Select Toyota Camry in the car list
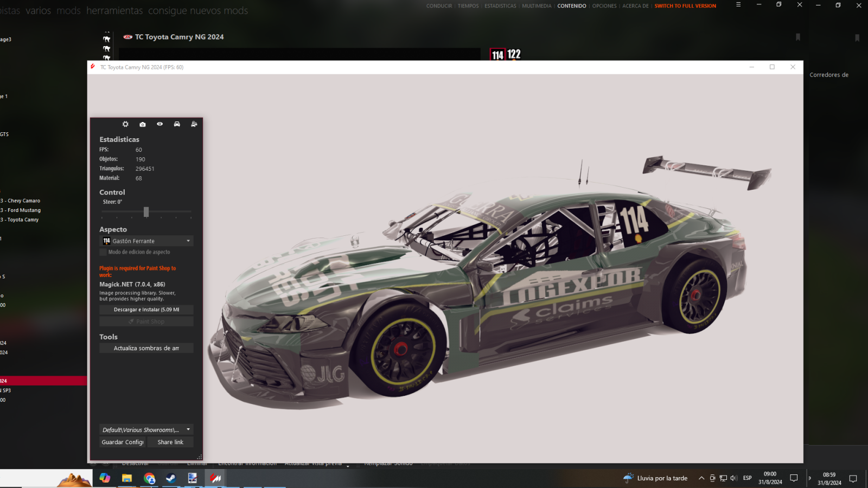 click(x=21, y=220)
